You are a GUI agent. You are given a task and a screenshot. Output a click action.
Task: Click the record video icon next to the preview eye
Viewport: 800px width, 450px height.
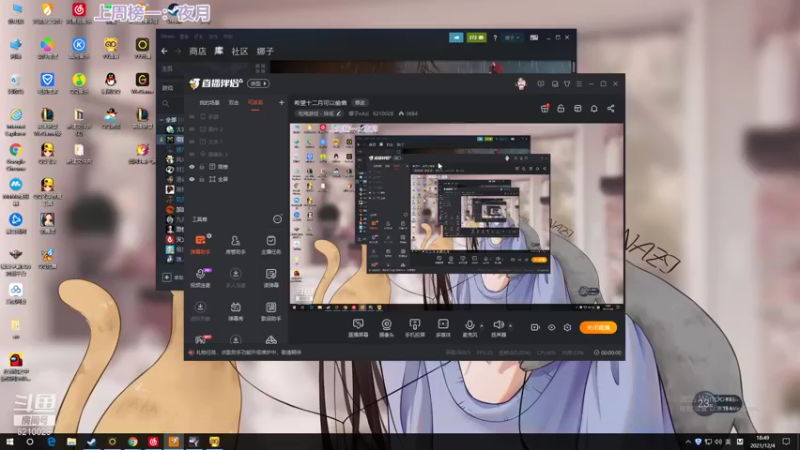coord(535,327)
